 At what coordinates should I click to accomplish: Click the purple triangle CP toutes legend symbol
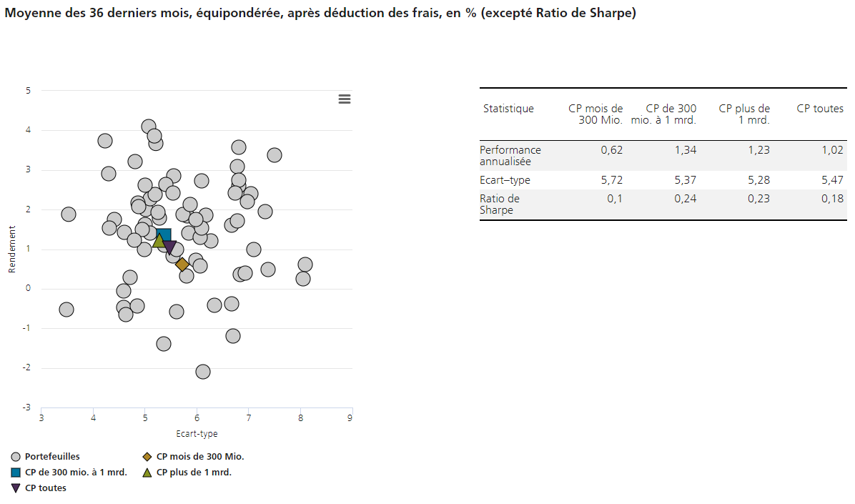16,488
